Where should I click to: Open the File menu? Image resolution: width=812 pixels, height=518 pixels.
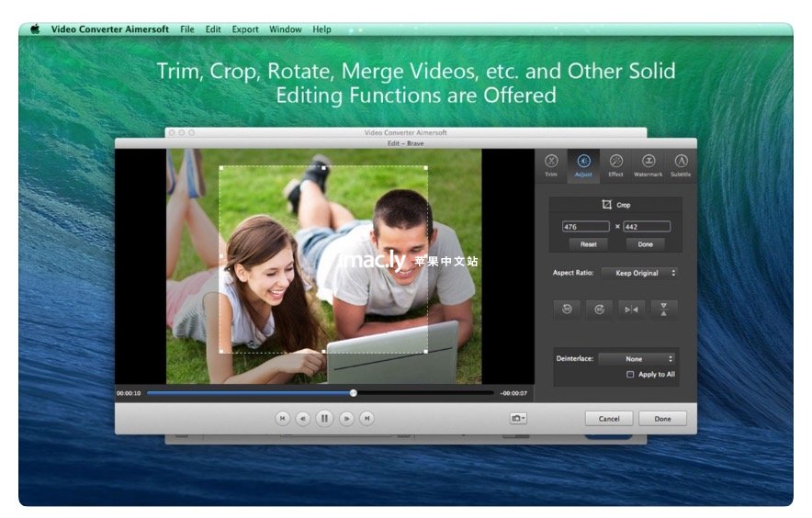[x=187, y=29]
